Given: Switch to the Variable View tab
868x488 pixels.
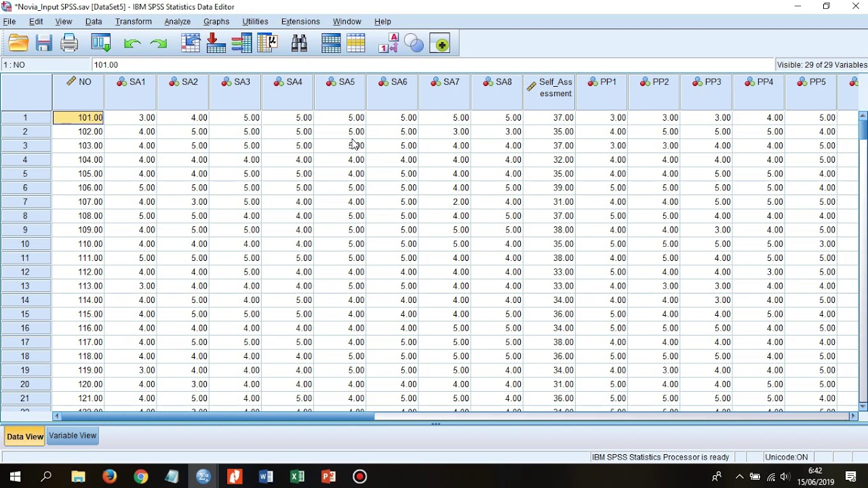Looking at the screenshot, I should (73, 436).
